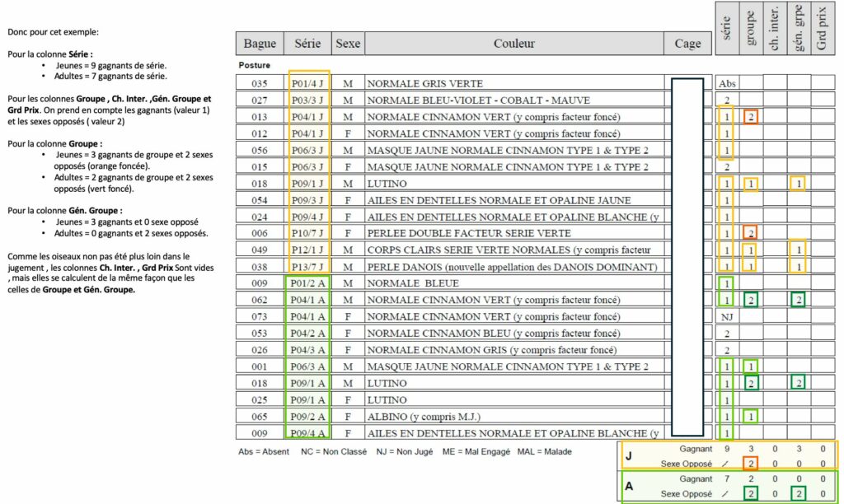Click the rotated Grd prix header

pyautogui.click(x=823, y=27)
